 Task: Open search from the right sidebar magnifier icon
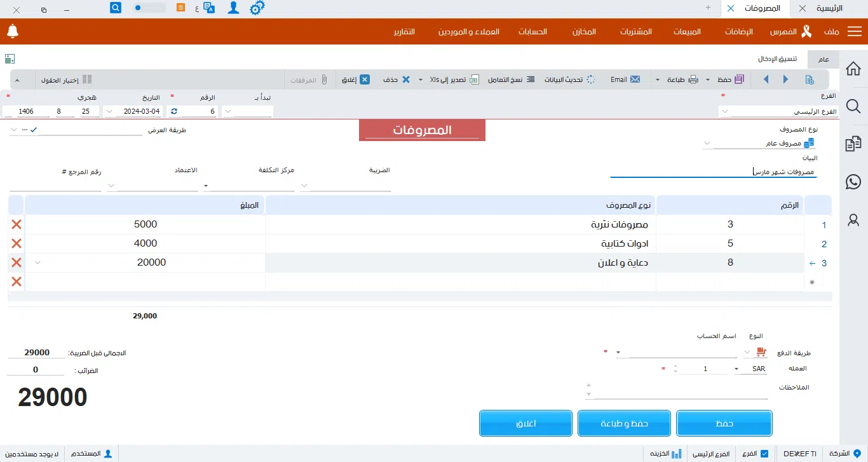point(853,106)
